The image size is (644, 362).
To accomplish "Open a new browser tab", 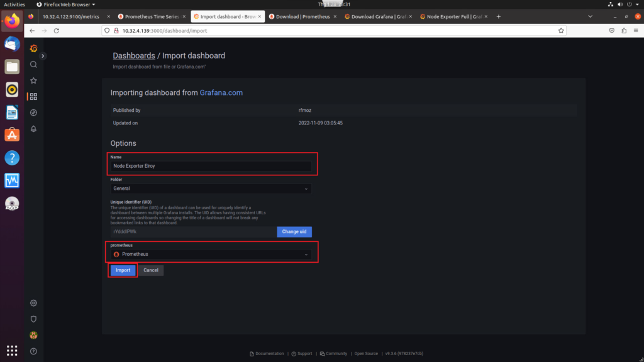I will pos(499,17).
